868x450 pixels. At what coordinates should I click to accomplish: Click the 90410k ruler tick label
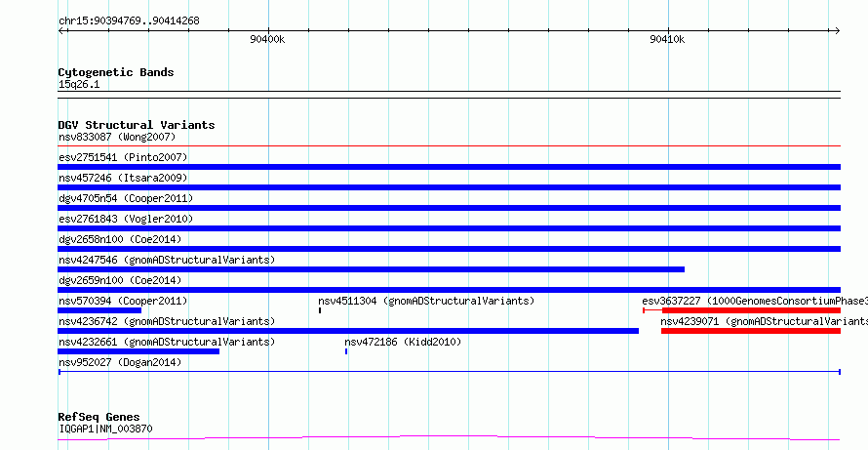pyautogui.click(x=667, y=39)
